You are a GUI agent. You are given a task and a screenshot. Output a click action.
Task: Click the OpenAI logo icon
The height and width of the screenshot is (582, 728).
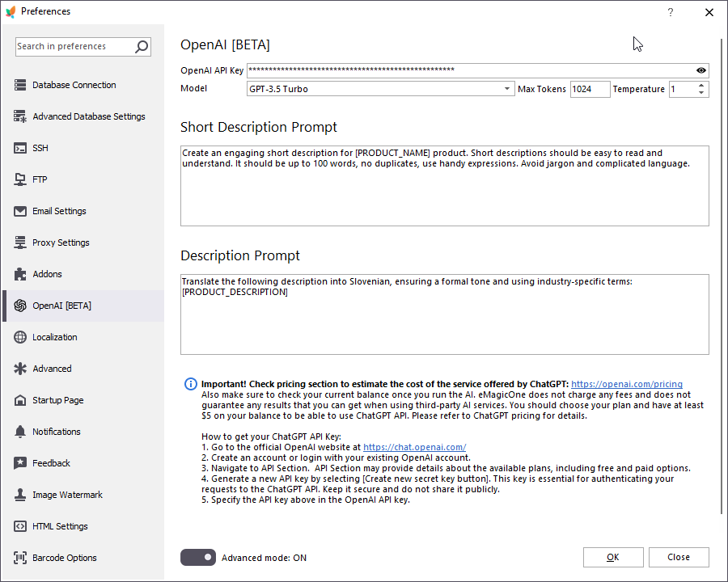20,306
